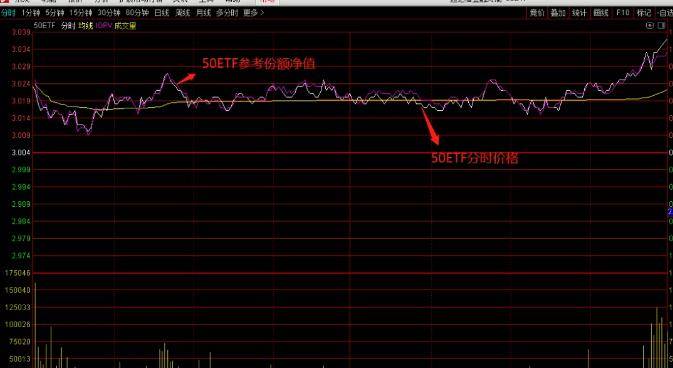
Task: Activate the 画线 drawing tool button
Action: [x=601, y=13]
